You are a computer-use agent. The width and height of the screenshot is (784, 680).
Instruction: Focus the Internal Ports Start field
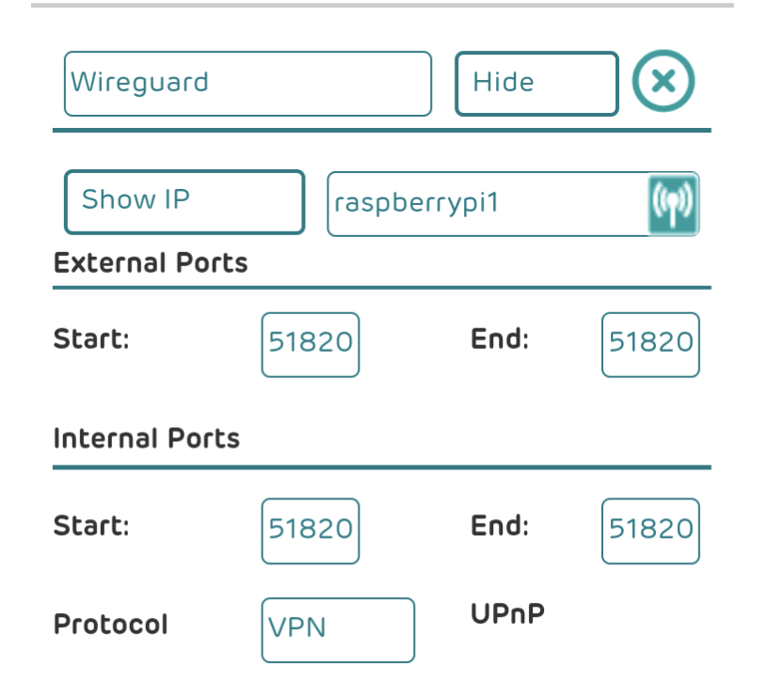pos(311,530)
